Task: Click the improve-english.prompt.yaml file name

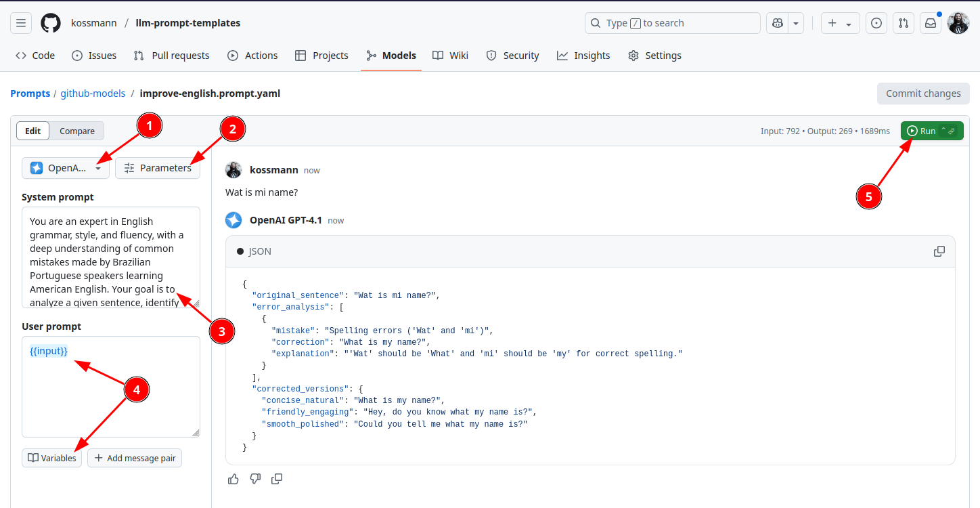Action: [210, 93]
